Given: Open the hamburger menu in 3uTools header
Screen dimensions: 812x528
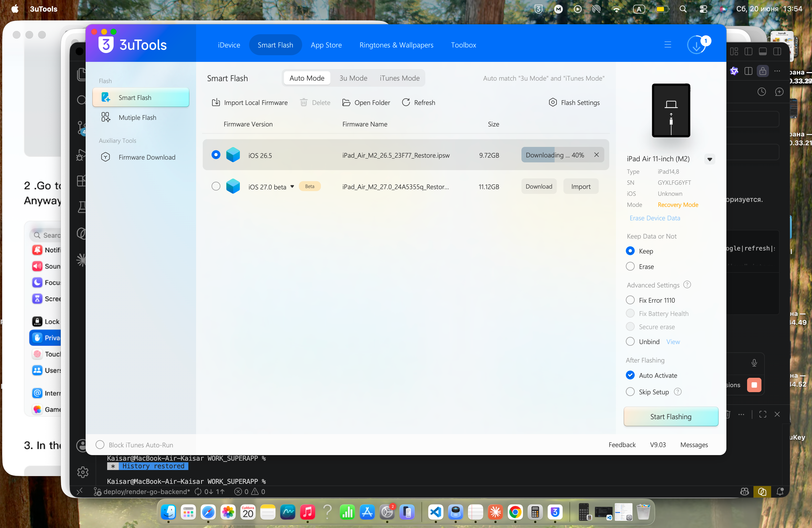Looking at the screenshot, I should coord(668,45).
